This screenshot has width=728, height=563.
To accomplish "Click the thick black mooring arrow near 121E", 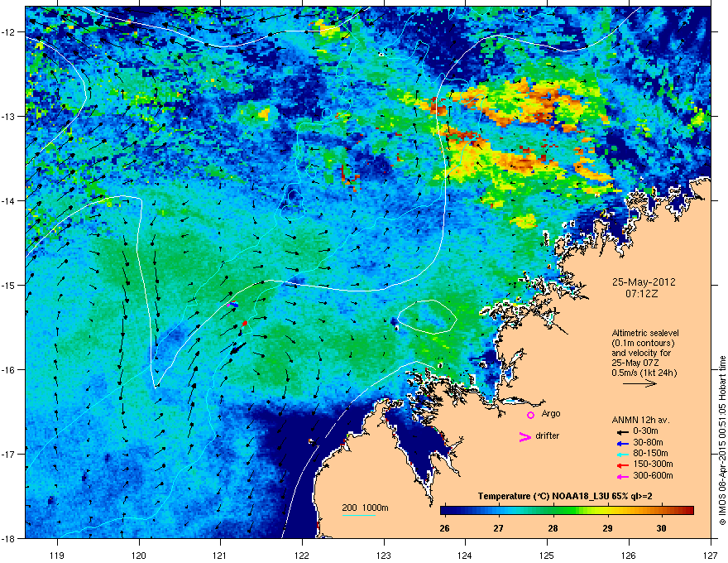I will pos(237,349).
